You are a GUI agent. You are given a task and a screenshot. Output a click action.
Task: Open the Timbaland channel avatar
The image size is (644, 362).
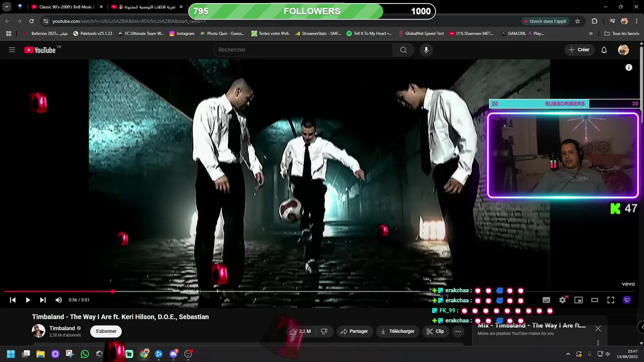click(x=38, y=331)
